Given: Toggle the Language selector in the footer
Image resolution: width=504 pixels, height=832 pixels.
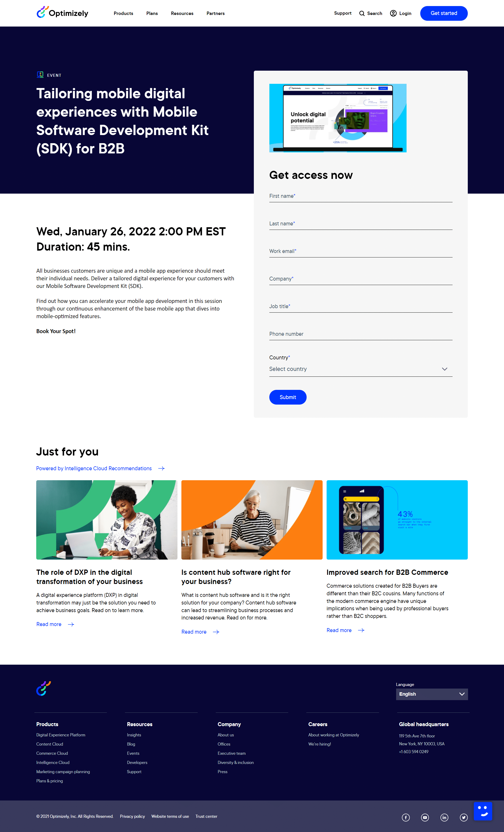Looking at the screenshot, I should point(432,694).
